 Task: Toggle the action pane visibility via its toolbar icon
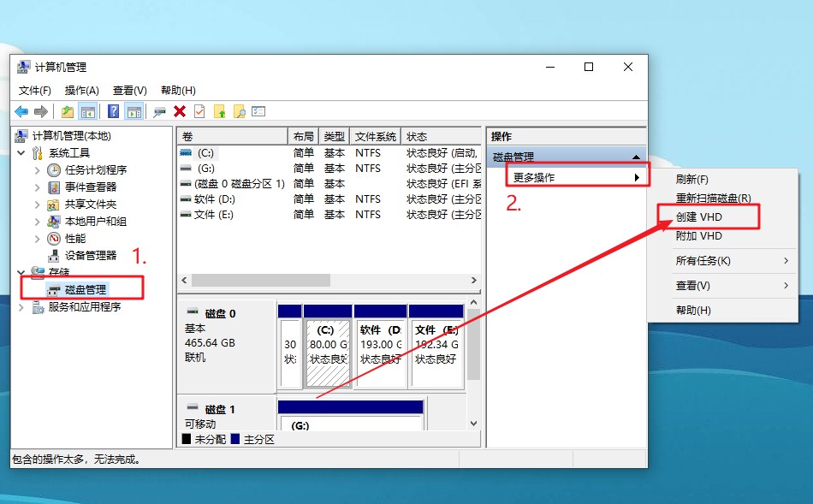coord(132,111)
